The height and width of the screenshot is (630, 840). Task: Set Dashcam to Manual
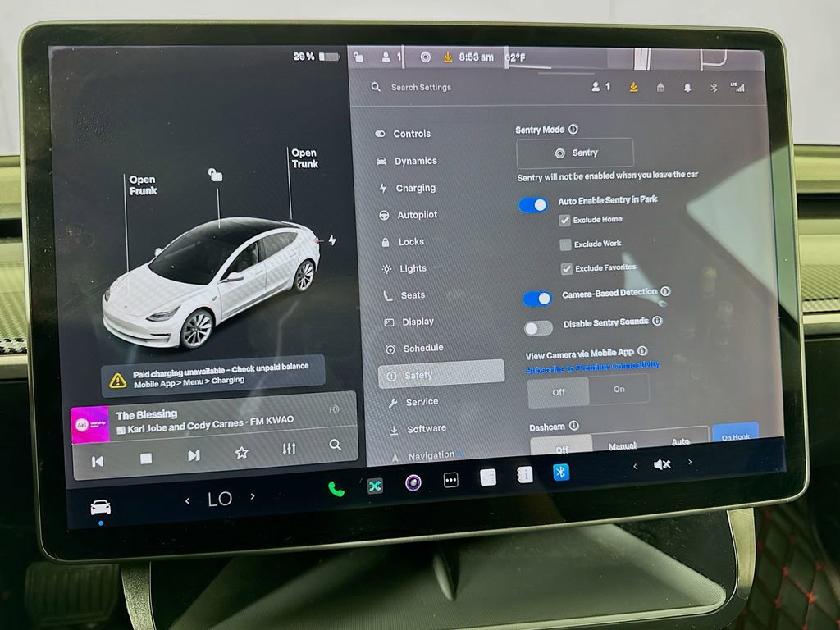[623, 445]
